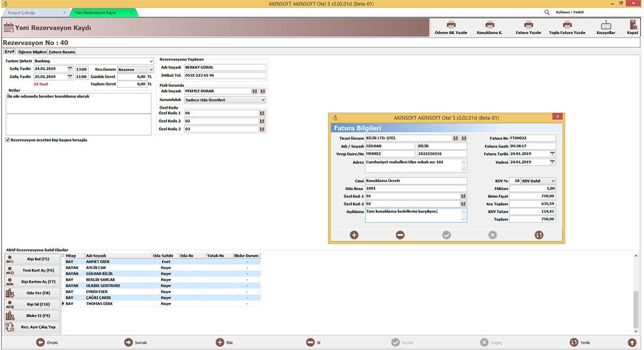The width and height of the screenshot is (644, 350).
Task: Click the Kişi Bul (F5) button
Action: (x=32, y=259)
